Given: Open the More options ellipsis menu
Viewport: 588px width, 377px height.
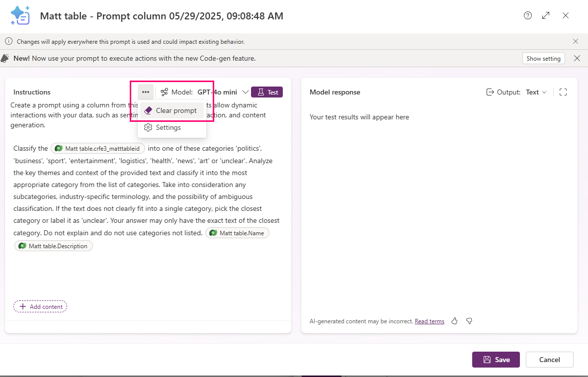Looking at the screenshot, I should coord(145,92).
